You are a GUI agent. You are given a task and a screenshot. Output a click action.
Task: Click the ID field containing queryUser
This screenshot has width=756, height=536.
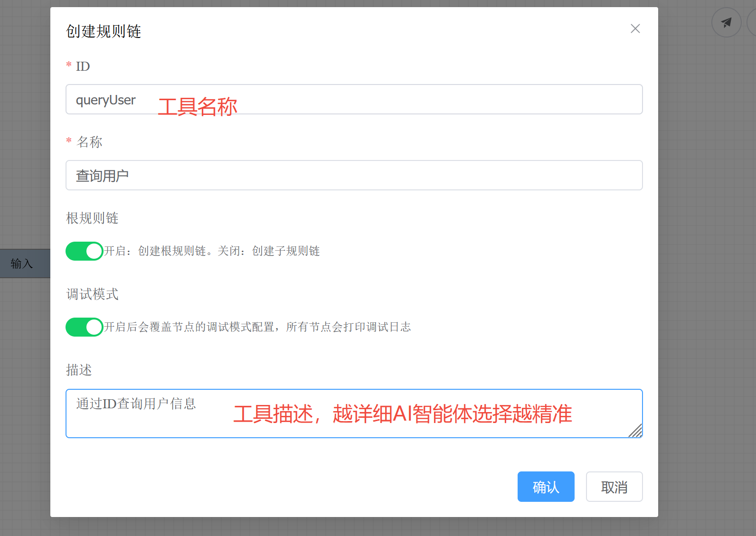click(354, 100)
